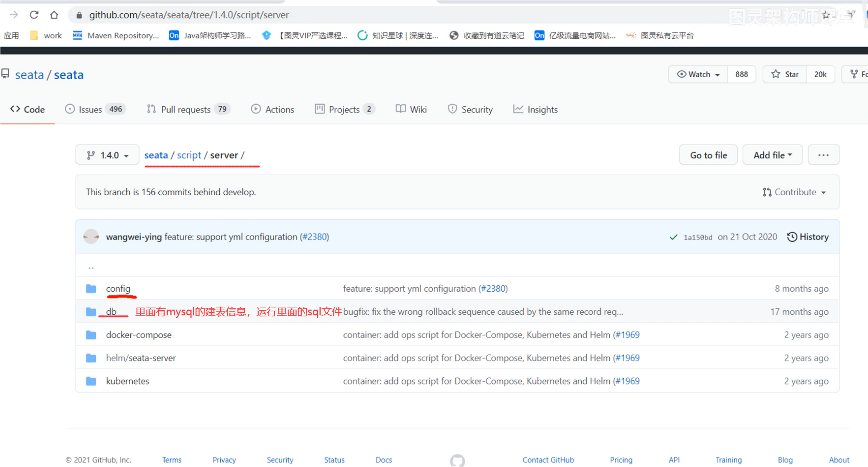
Task: Click the folder icon in config row
Action: coord(91,289)
